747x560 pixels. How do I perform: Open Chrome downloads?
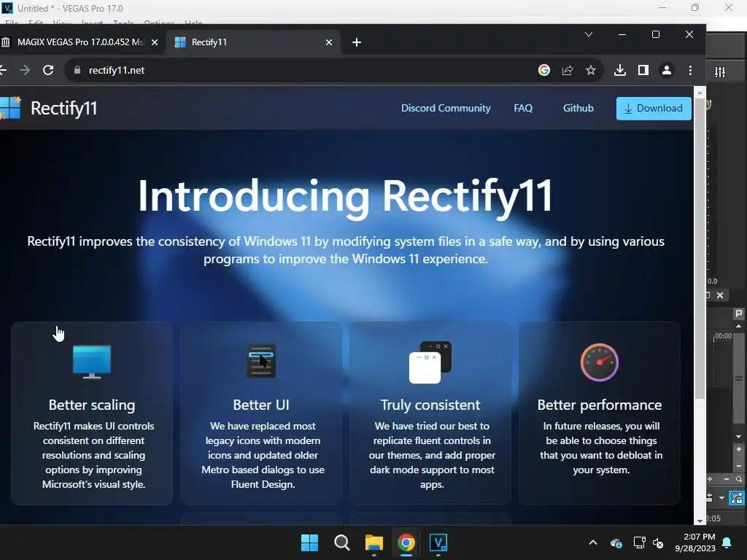click(620, 71)
